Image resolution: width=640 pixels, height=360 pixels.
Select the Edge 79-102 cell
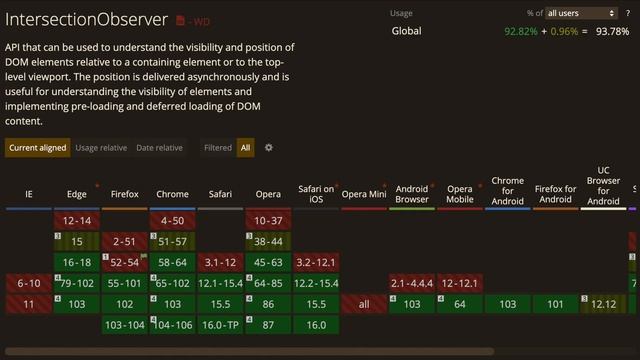point(77,283)
